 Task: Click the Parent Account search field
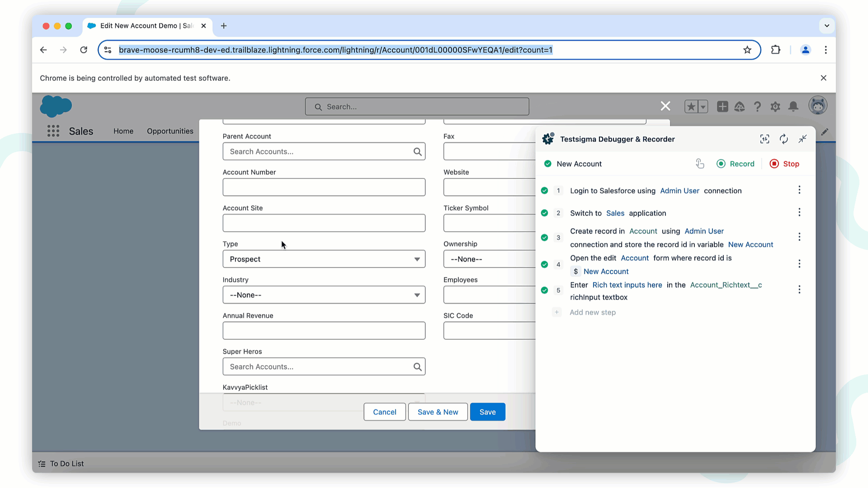324,151
